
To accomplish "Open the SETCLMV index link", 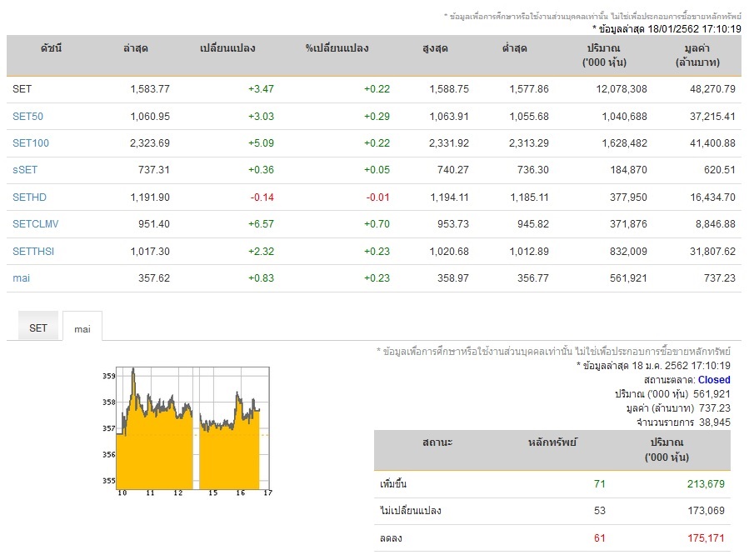I will click(35, 223).
